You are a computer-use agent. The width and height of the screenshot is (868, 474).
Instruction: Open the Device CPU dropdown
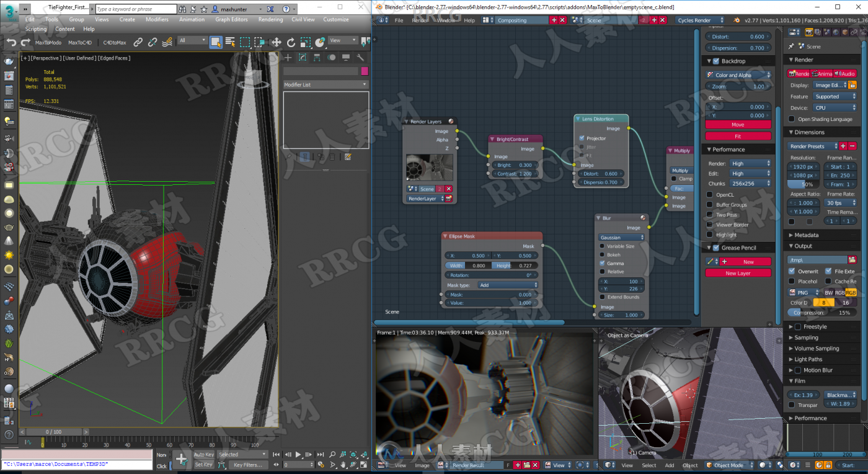click(835, 107)
